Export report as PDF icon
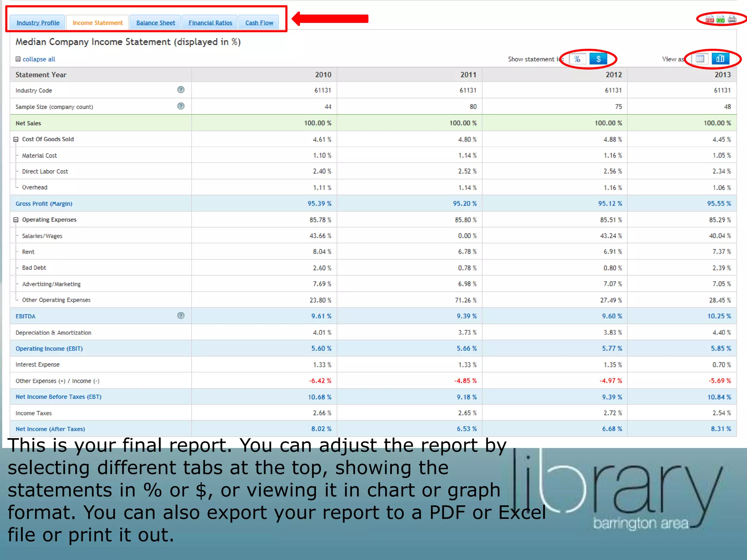Image resolution: width=747 pixels, height=560 pixels. pyautogui.click(x=710, y=19)
